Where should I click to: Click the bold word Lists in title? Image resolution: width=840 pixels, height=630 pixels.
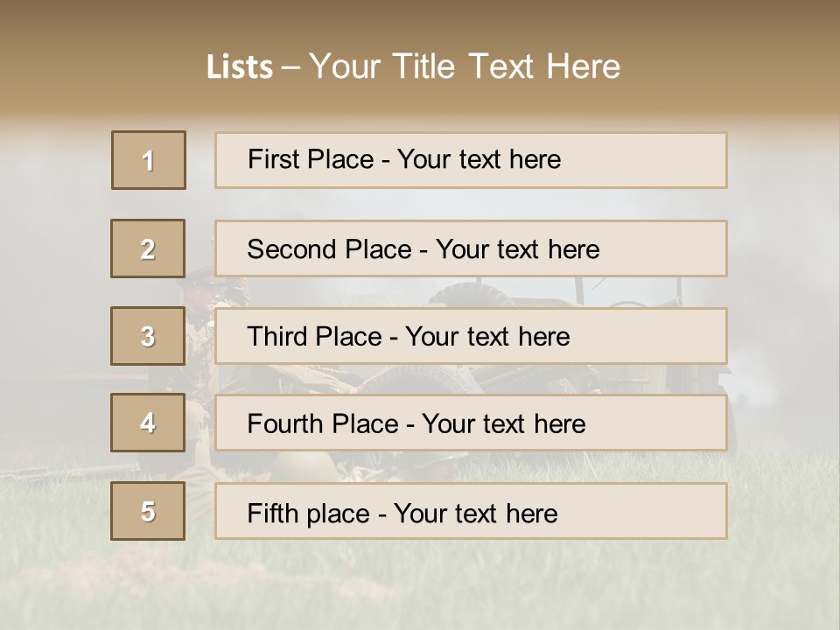tap(240, 67)
